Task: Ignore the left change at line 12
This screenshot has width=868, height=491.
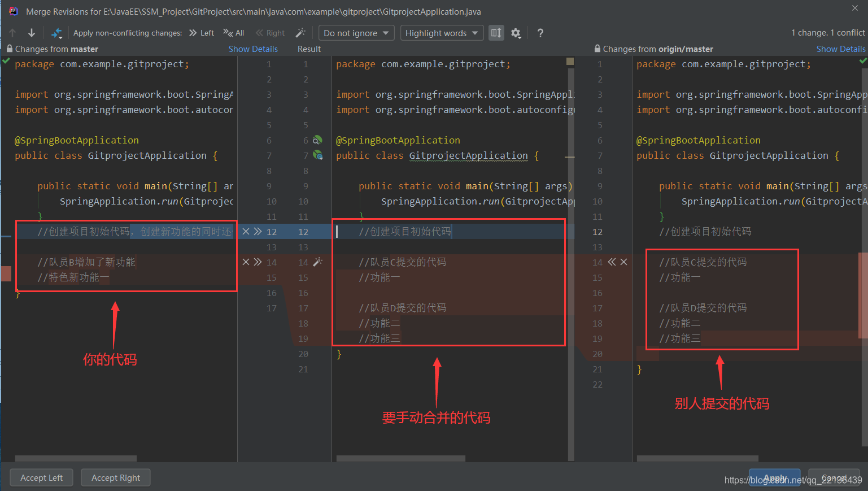Action: [246, 231]
